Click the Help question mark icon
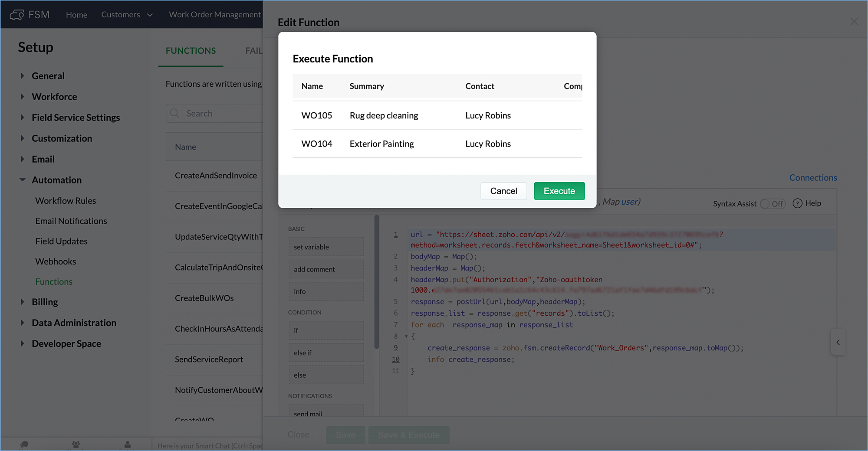The height and width of the screenshot is (451, 868). pyautogui.click(x=797, y=203)
